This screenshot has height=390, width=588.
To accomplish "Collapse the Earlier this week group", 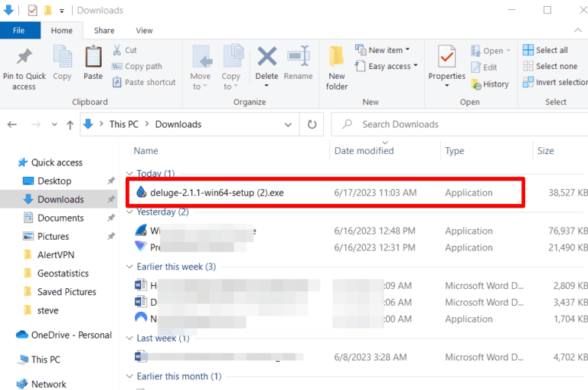I will tap(129, 267).
